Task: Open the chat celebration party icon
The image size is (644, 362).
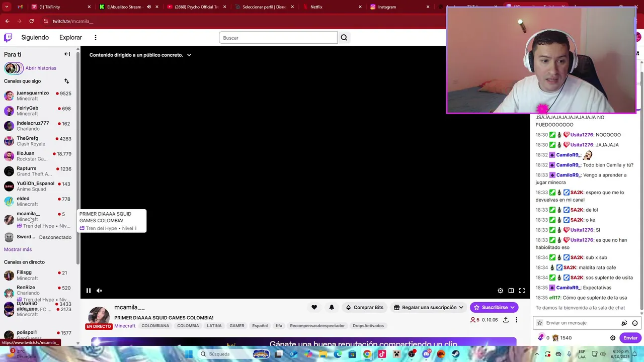Action: pos(624,323)
